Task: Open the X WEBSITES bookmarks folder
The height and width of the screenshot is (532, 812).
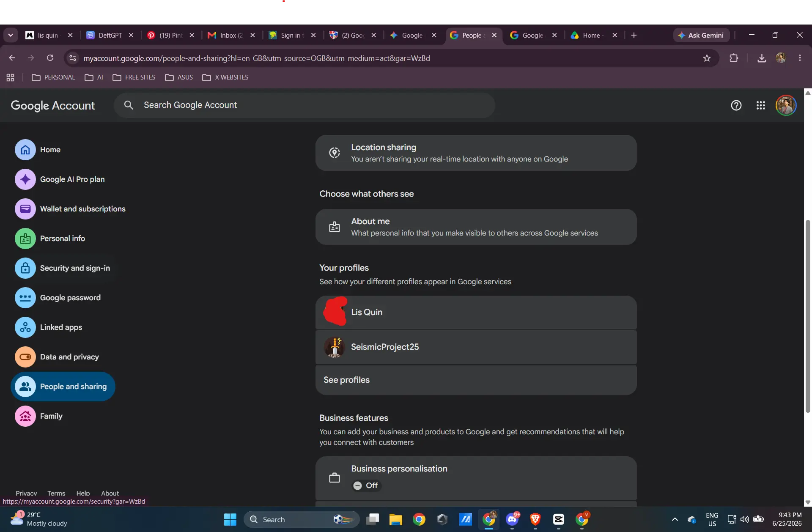Action: (x=225, y=77)
